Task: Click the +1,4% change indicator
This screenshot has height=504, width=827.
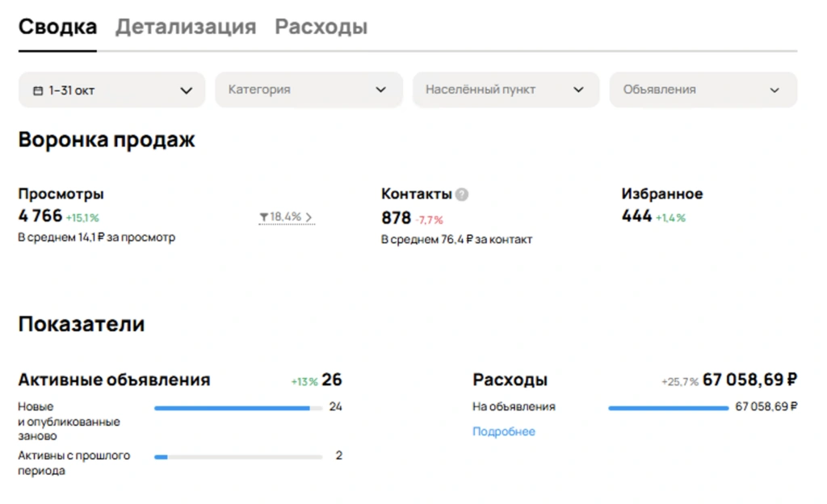Action: pos(670,218)
